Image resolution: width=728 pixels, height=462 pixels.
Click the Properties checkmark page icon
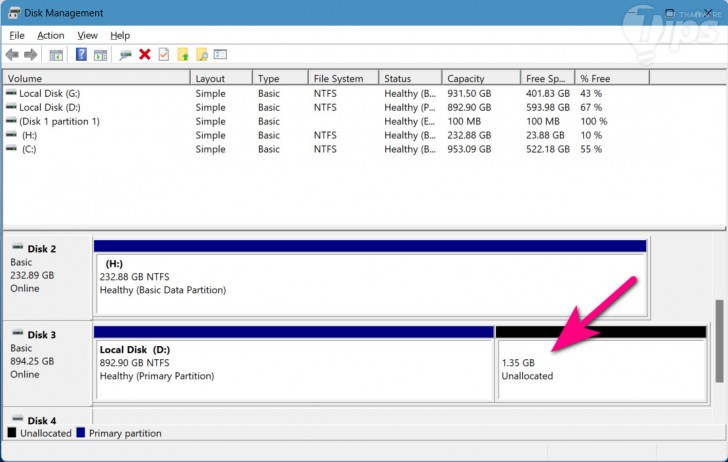(x=163, y=55)
